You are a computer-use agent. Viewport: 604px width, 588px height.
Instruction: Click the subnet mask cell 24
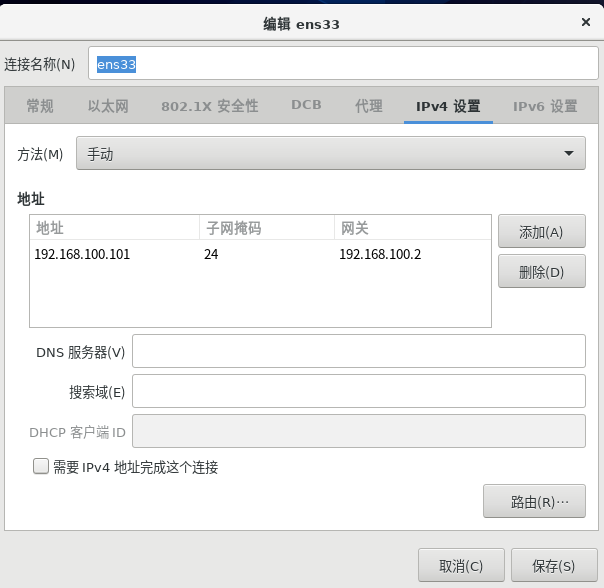pos(211,255)
